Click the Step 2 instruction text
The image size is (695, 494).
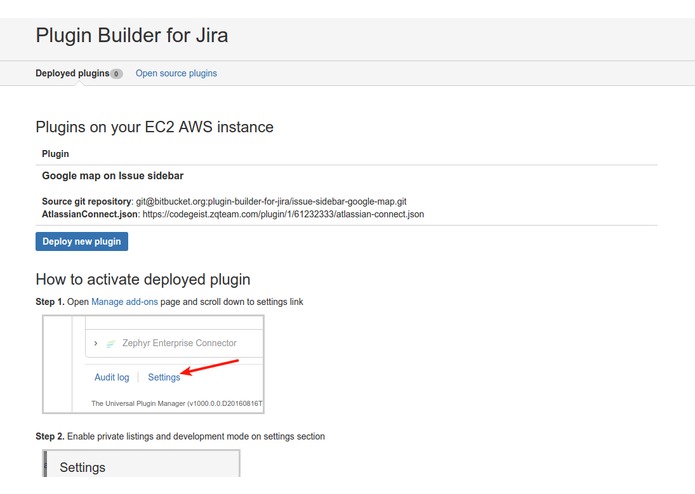coord(180,436)
